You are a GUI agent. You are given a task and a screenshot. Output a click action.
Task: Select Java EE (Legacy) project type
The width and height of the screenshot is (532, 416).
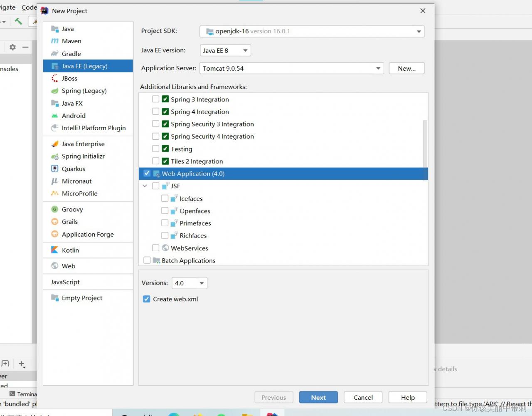point(88,66)
